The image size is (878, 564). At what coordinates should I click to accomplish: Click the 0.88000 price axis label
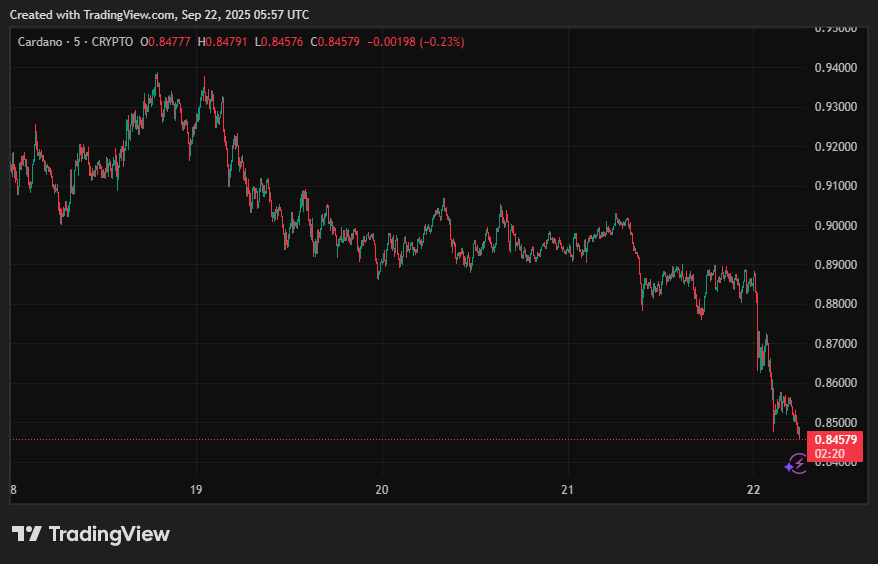835,304
